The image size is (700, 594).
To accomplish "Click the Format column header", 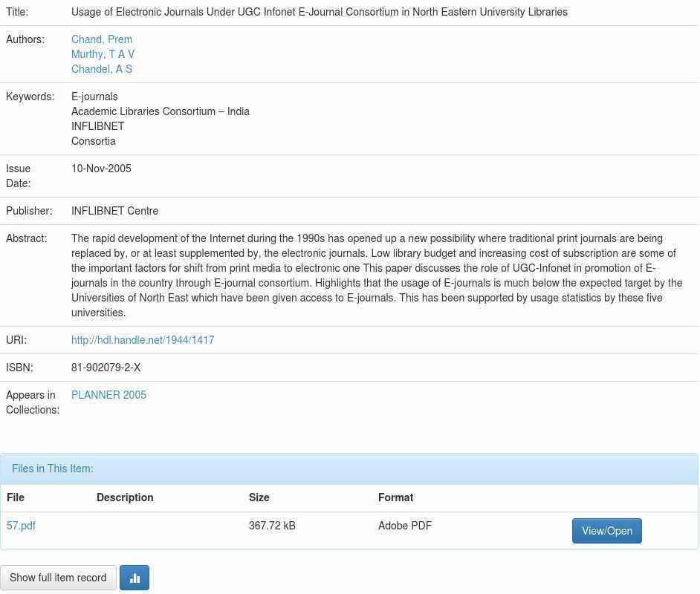I will 395,497.
